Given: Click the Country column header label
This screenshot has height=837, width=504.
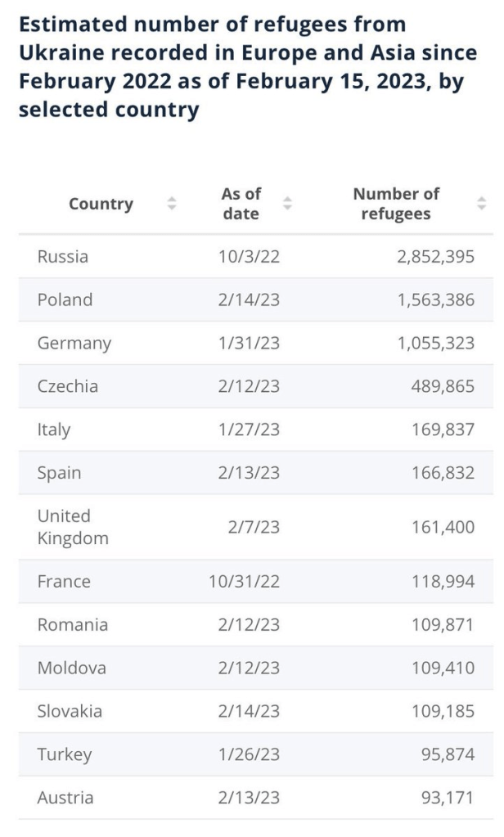Looking at the screenshot, I should pos(101,204).
